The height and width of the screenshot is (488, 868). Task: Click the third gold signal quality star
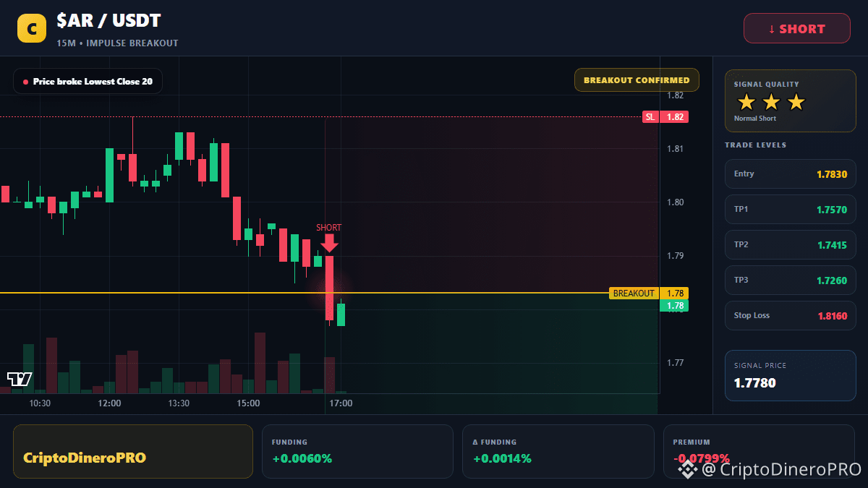796,102
